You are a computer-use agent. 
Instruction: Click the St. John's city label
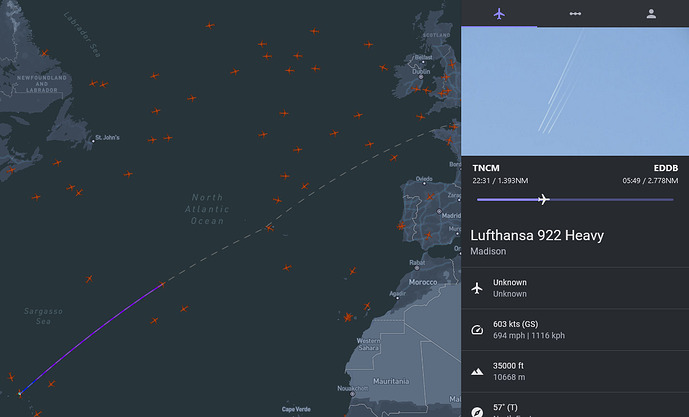(107, 138)
